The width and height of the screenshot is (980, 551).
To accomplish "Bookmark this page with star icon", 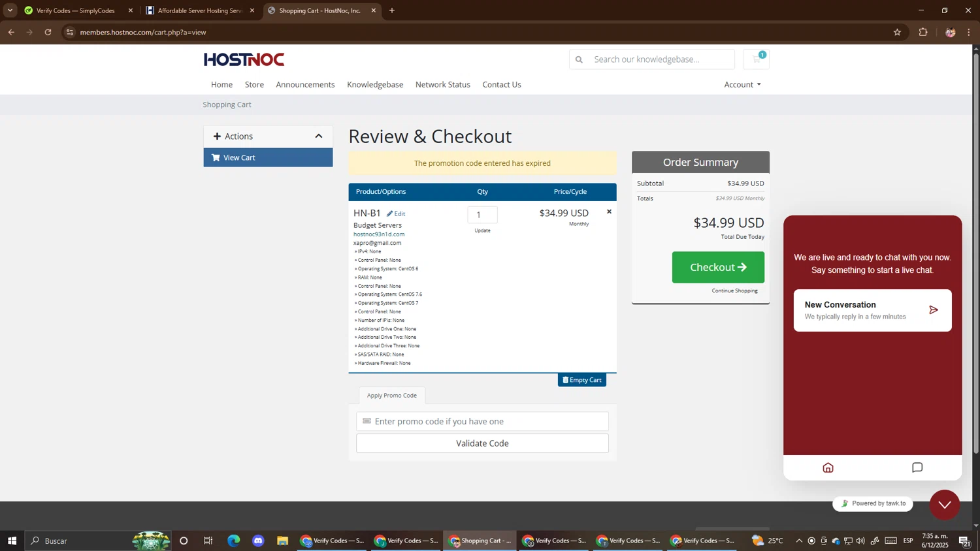I will pos(897,32).
